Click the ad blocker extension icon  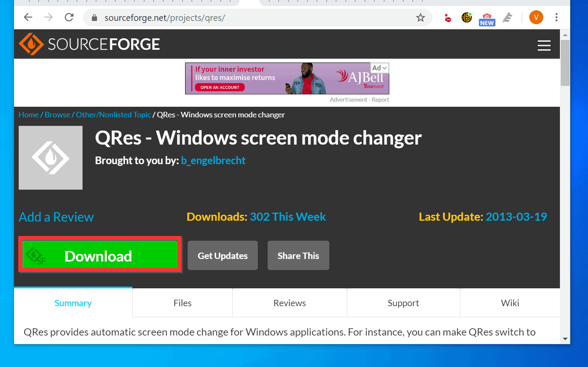coord(448,17)
